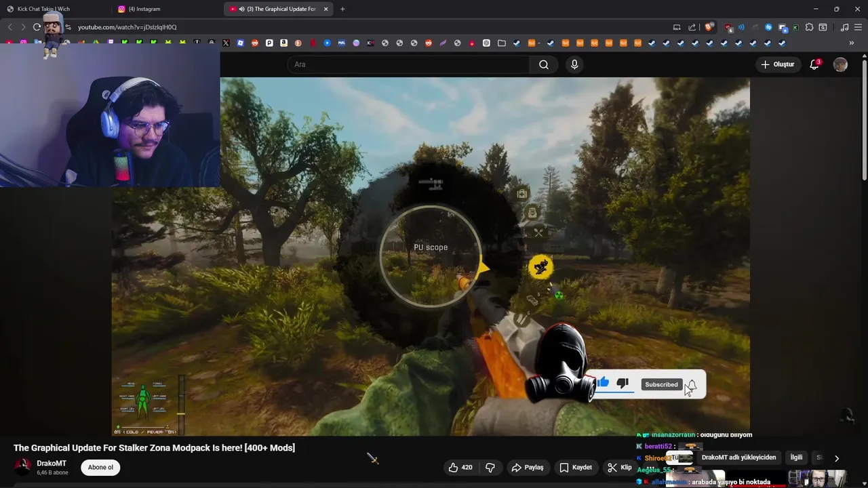Switch to the Kick Chat Takip browser tab
The height and width of the screenshot is (488, 868).
56,9
